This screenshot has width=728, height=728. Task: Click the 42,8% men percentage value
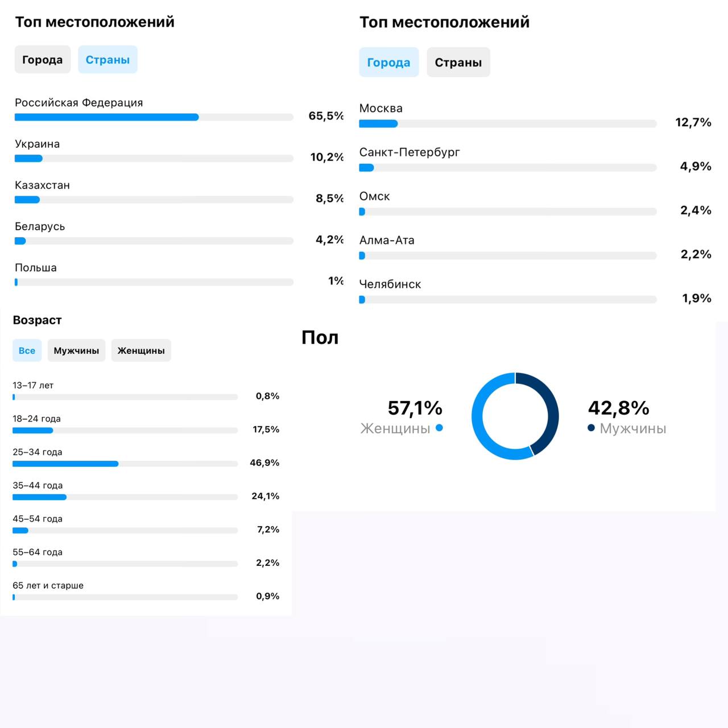click(618, 408)
